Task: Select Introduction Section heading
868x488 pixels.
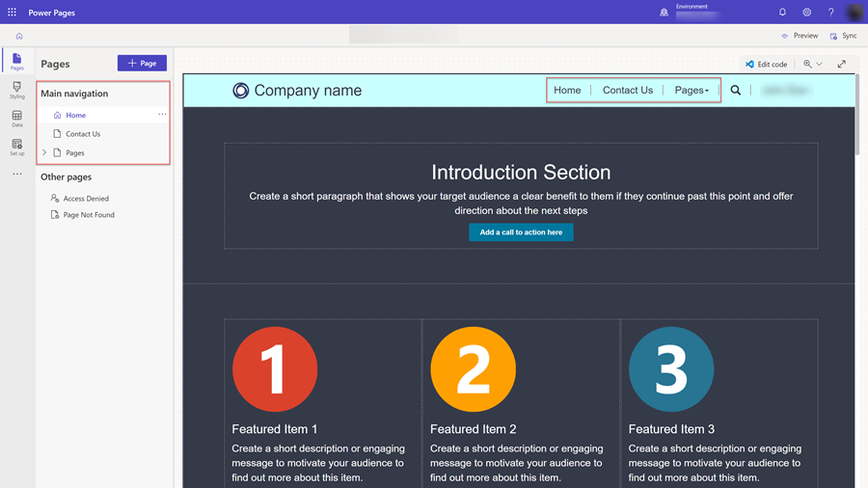Action: (521, 172)
